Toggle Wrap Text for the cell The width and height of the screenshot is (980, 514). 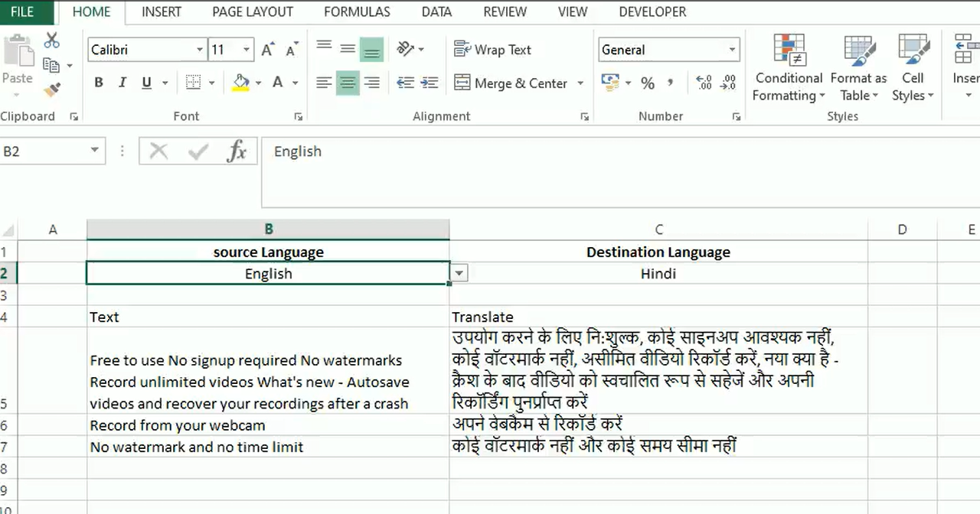tap(492, 50)
